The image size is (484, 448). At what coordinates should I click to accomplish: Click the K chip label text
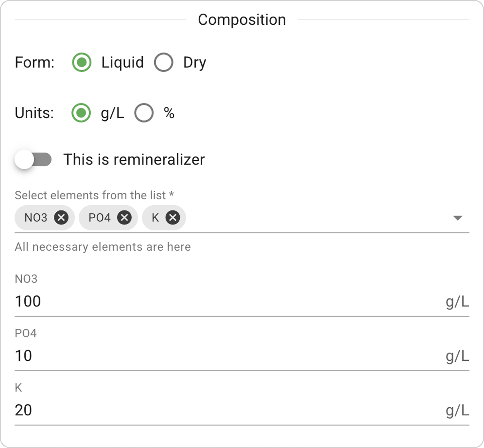click(x=155, y=217)
